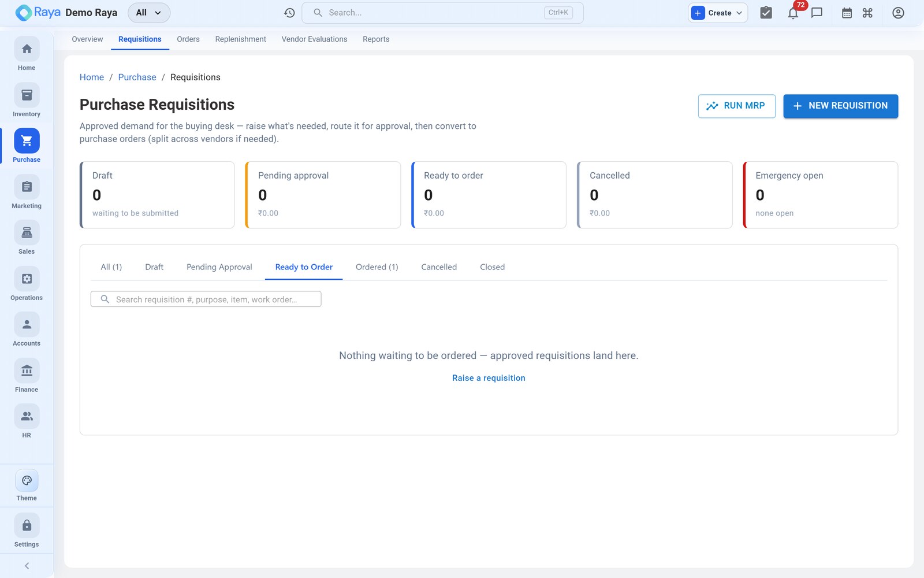924x578 pixels.
Task: Open the Draft summary card
Action: (x=157, y=195)
